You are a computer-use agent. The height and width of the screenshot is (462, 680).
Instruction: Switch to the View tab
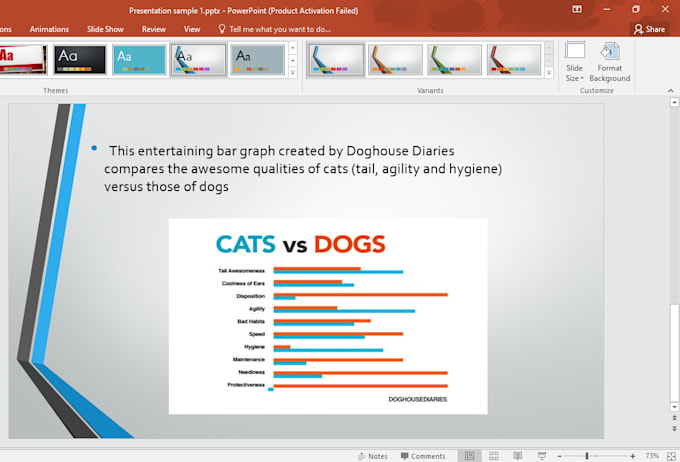coord(192,29)
